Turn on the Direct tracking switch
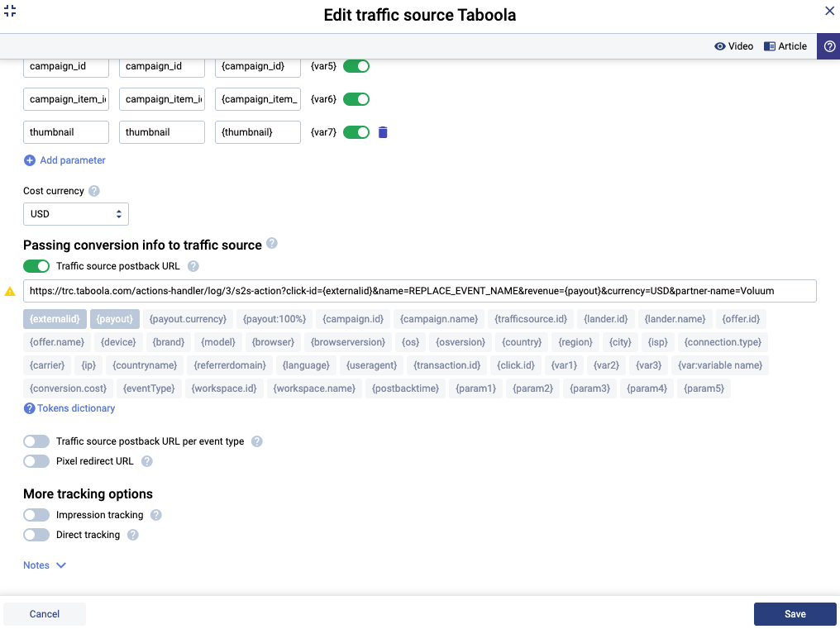The image size is (840, 629). point(36,535)
